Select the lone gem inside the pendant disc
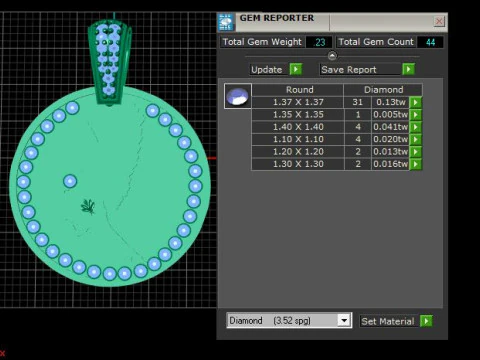Screen dimensions: 480x360 (x=70, y=181)
